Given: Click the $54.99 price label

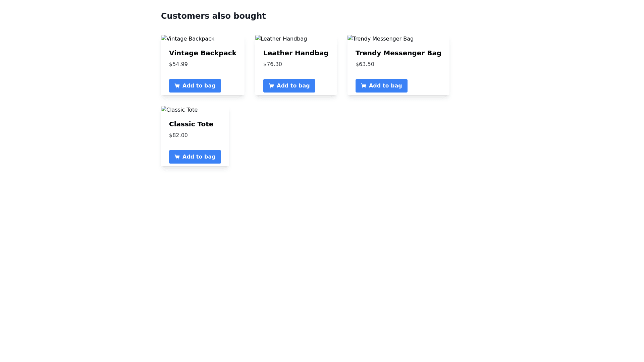Looking at the screenshot, I should point(178,64).
